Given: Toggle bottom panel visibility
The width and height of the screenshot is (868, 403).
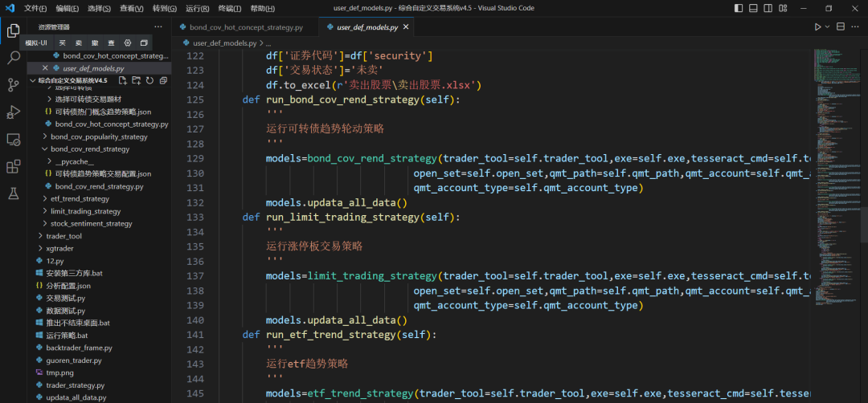Looking at the screenshot, I should pos(753,8).
